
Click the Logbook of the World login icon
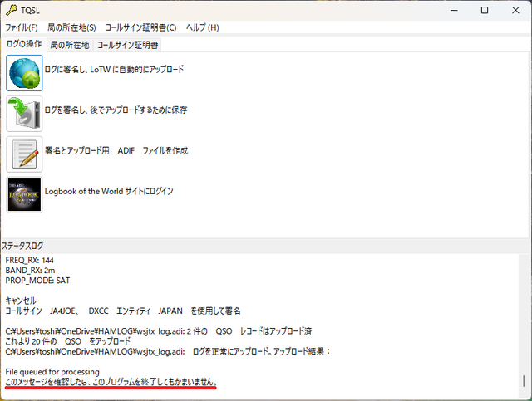point(24,195)
